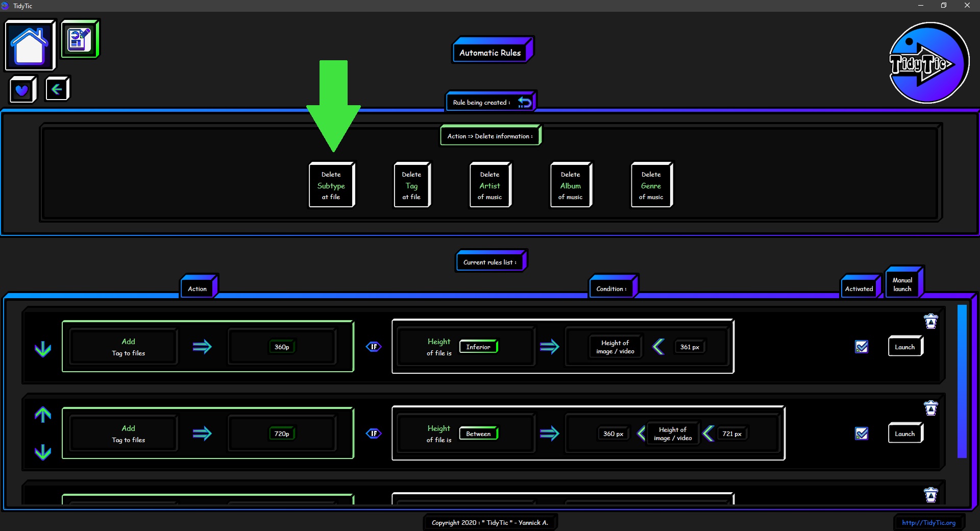Click the rules list vertical scrollbar
This screenshot has width=980, height=531.
click(962, 381)
